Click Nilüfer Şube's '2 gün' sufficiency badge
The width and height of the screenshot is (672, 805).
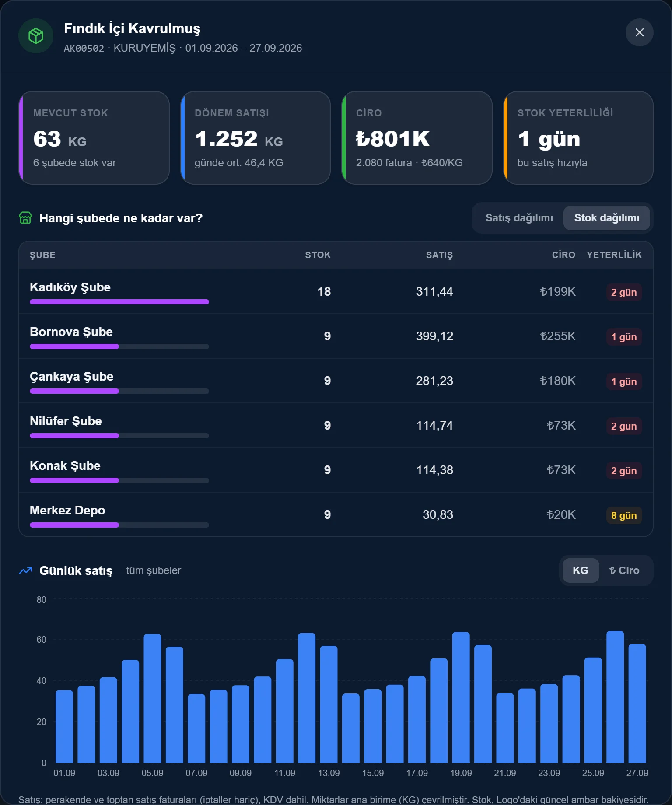click(x=624, y=426)
